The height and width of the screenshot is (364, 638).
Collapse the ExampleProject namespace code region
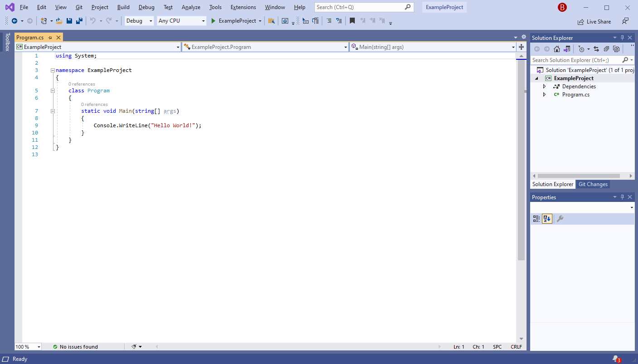[53, 70]
